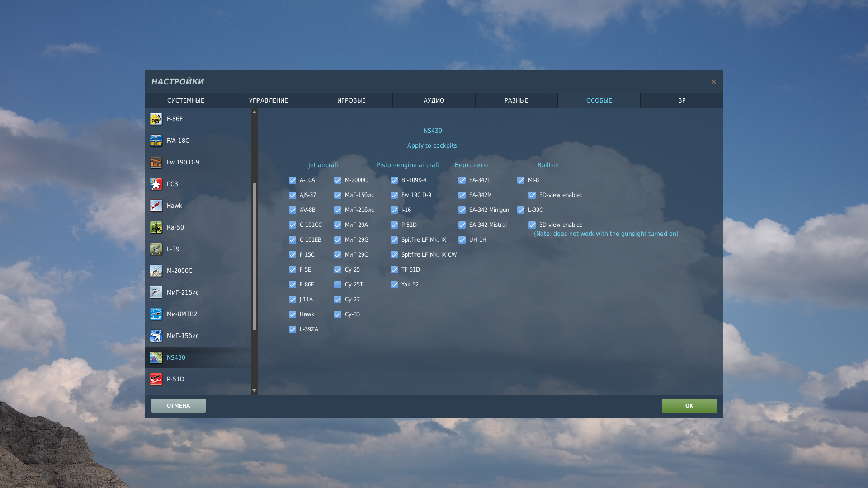Select the ГС3 module icon

156,184
